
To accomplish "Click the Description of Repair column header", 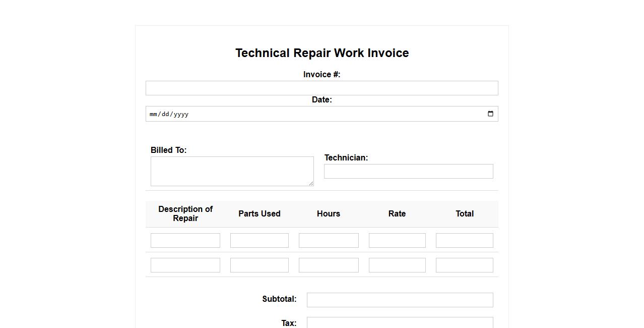I will click(x=185, y=214).
